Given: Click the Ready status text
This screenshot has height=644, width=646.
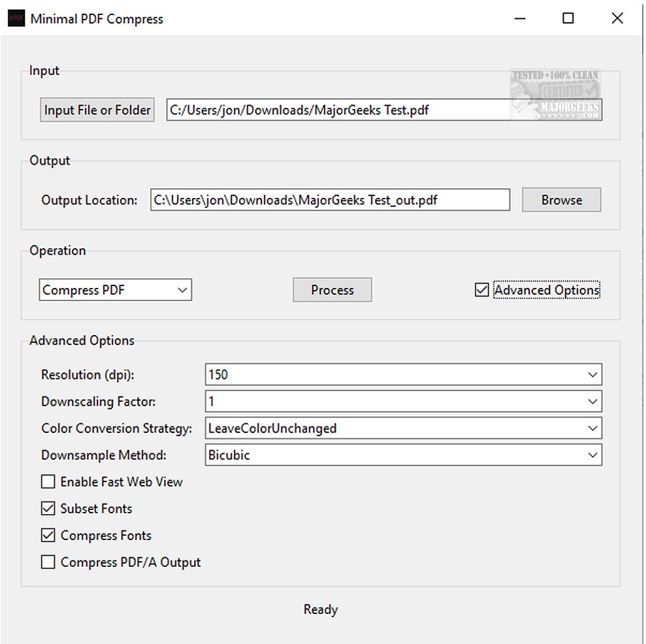Looking at the screenshot, I should pos(320,609).
